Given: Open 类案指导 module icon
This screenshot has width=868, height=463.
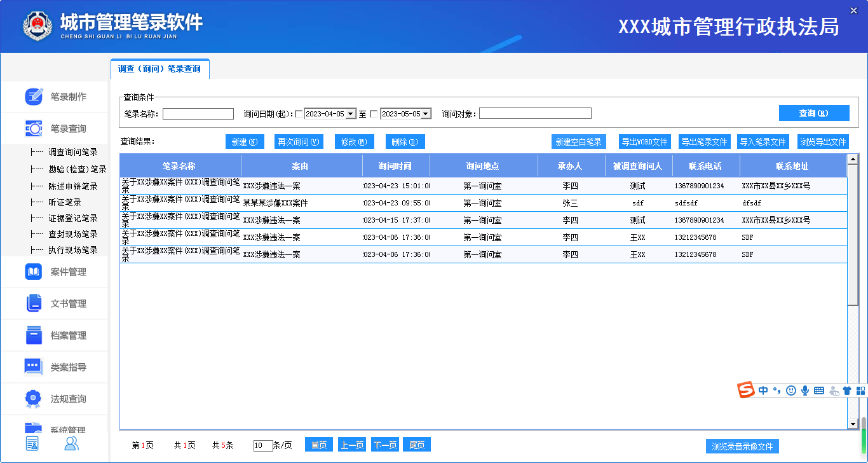Looking at the screenshot, I should 34,367.
